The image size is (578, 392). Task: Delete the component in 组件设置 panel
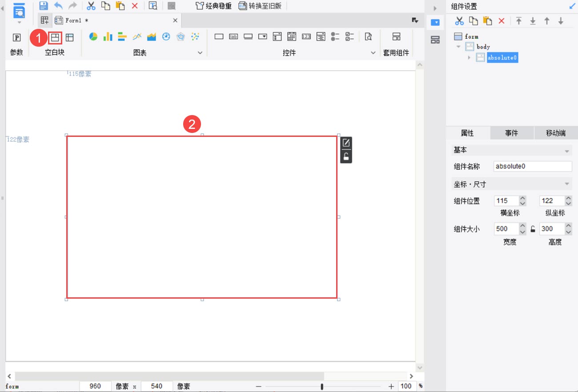502,21
